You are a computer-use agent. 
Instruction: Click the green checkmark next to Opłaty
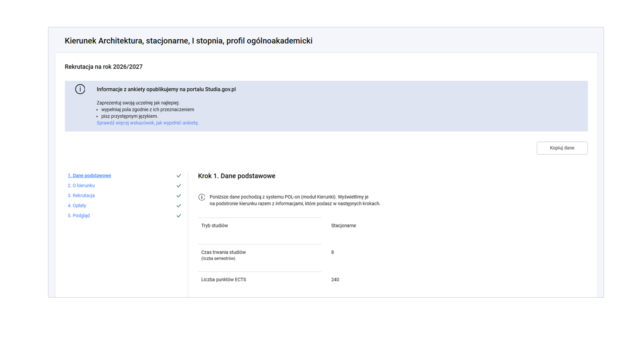pyautogui.click(x=179, y=206)
